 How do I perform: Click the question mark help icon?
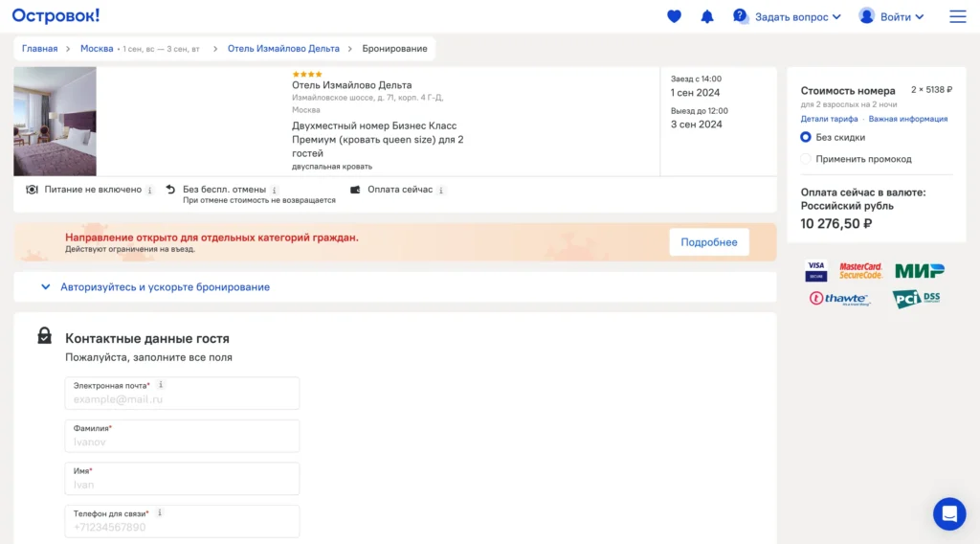(x=740, y=15)
